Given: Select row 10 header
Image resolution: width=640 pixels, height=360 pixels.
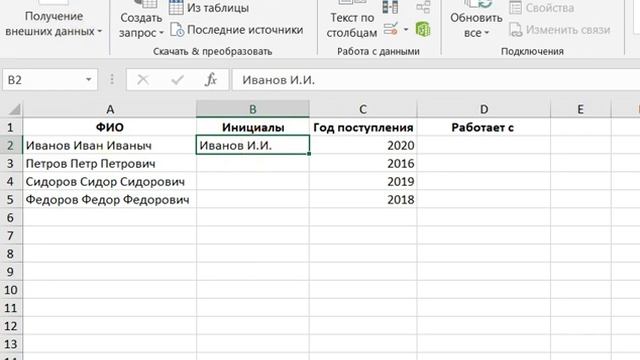Looking at the screenshot, I should click(x=11, y=289).
